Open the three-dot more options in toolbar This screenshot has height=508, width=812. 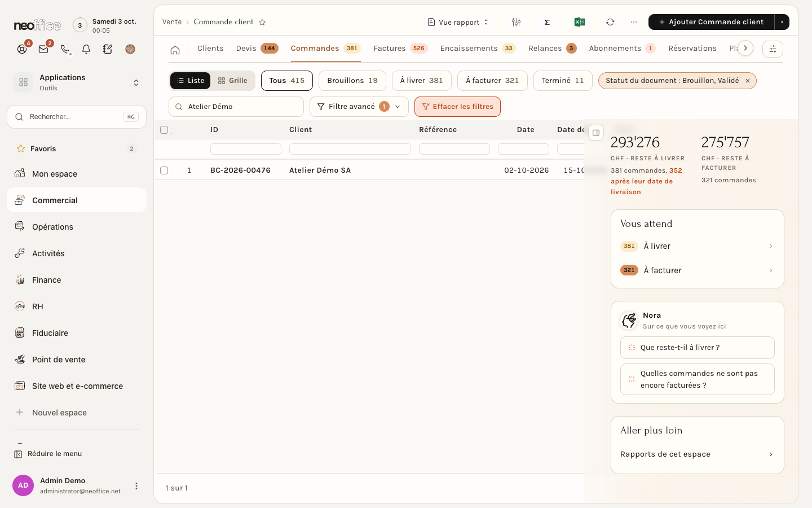click(634, 22)
